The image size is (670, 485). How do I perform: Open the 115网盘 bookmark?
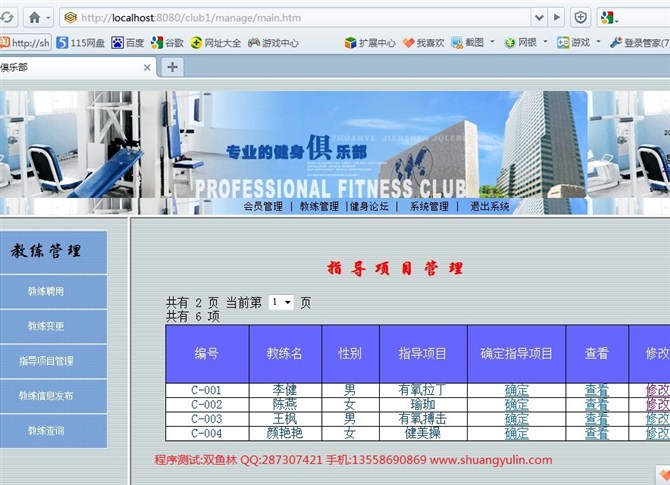(x=80, y=43)
